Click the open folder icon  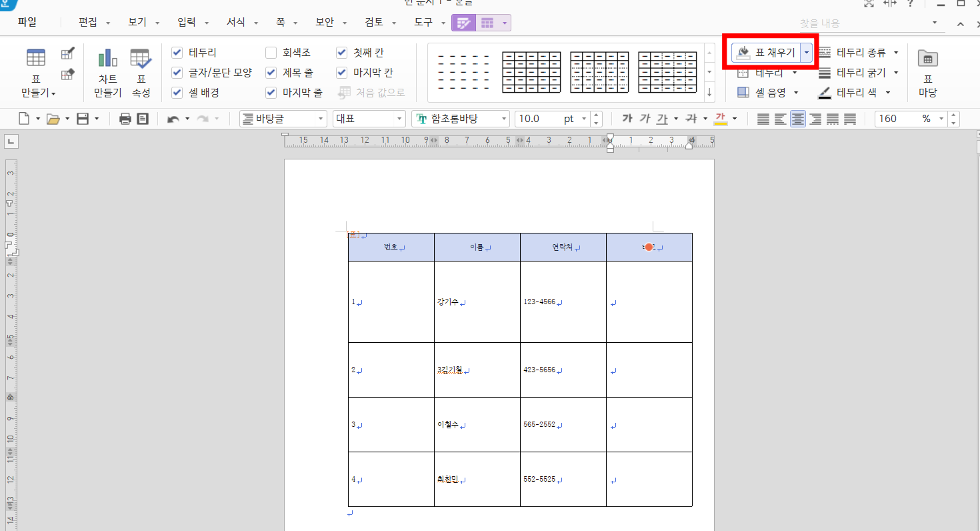pyautogui.click(x=53, y=119)
